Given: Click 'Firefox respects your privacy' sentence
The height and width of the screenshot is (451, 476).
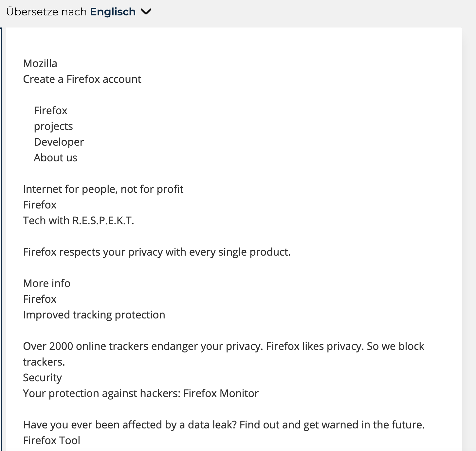Looking at the screenshot, I should (x=157, y=252).
